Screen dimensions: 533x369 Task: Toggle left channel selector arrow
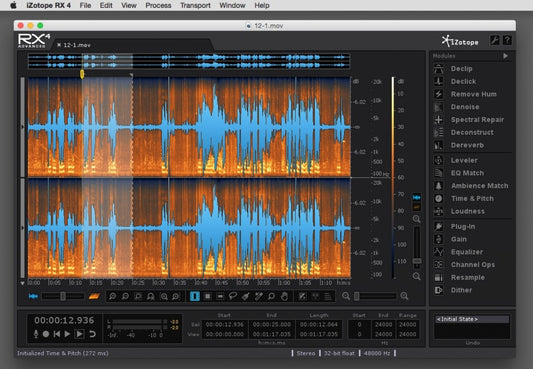click(x=23, y=127)
